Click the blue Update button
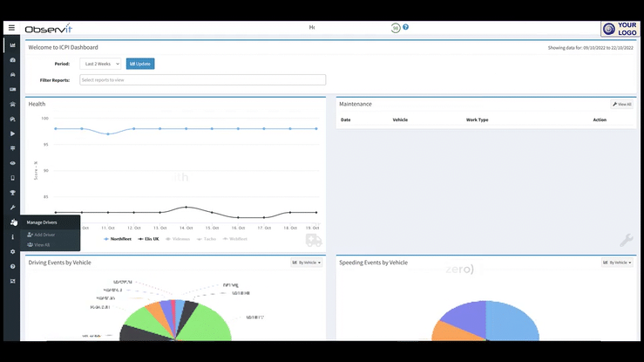 140,64
